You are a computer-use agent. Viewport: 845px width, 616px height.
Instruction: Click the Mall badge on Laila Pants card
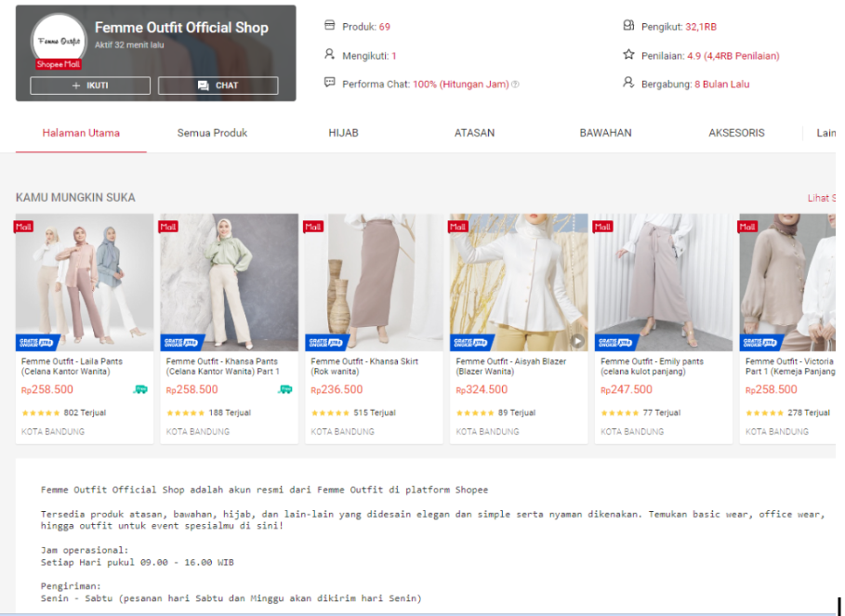24,227
